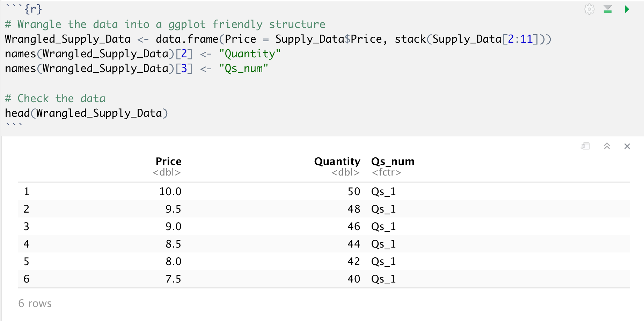Click the "Qs_num" string in code
Viewport: 644px width, 321px height.
coord(243,69)
